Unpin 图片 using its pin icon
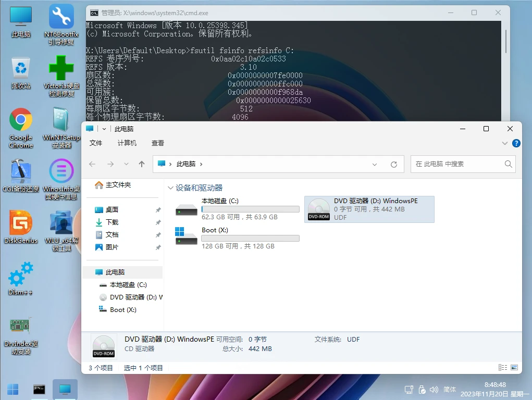The width and height of the screenshot is (532, 400). (x=158, y=248)
